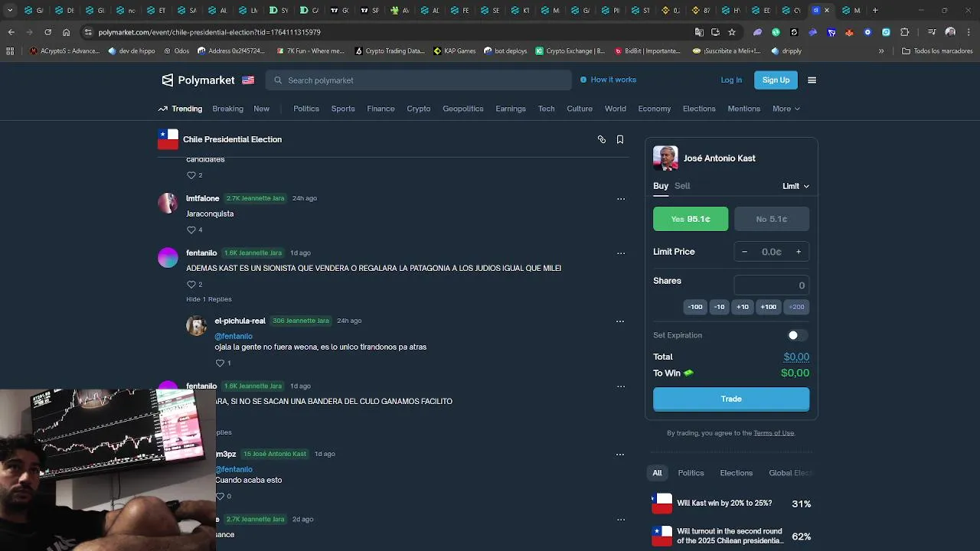The width and height of the screenshot is (980, 551).
Task: Bookmark the Chile Presidential Election event
Action: click(x=620, y=139)
